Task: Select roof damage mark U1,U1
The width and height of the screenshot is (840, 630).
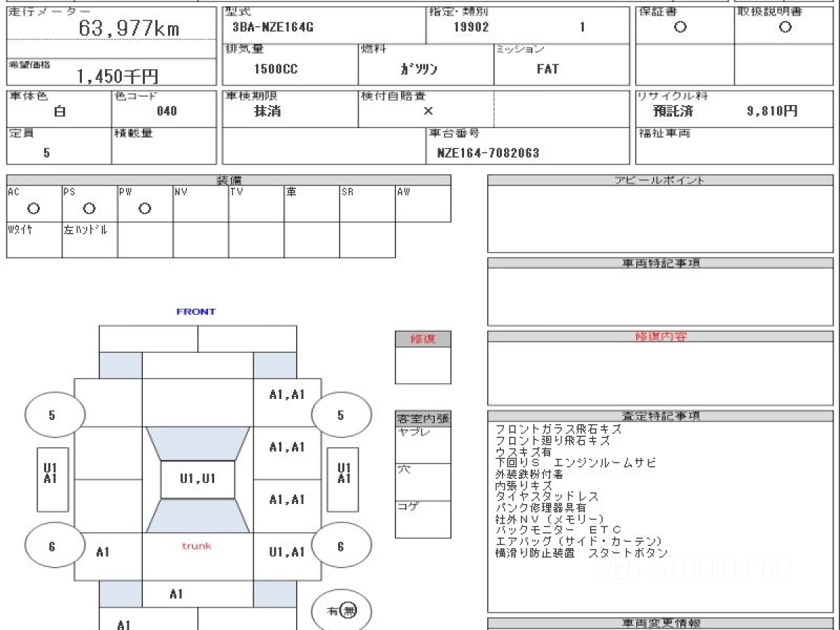Action: tap(197, 479)
